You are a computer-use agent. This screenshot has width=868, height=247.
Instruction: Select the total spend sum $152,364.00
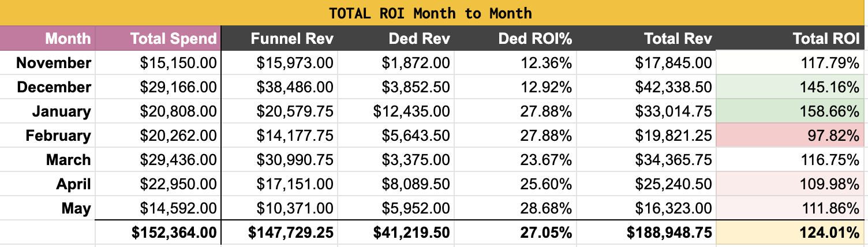click(x=158, y=232)
